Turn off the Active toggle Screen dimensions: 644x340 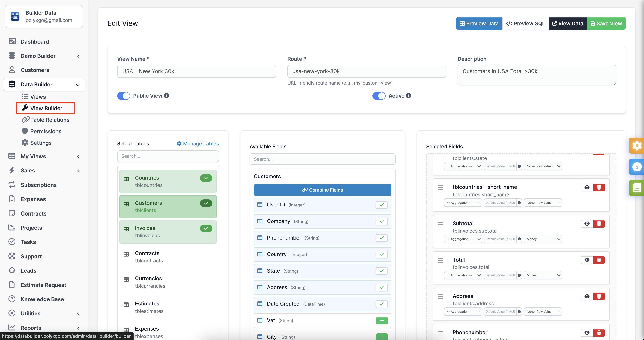click(x=379, y=96)
